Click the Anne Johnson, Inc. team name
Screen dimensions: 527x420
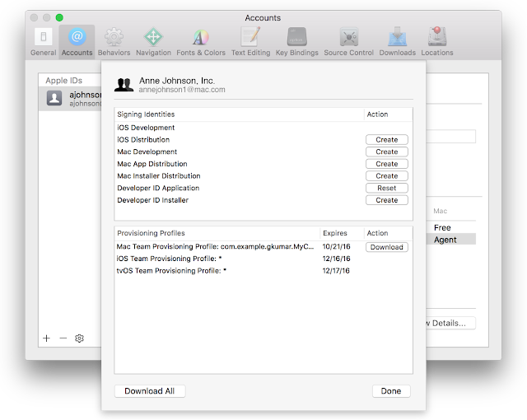177,81
